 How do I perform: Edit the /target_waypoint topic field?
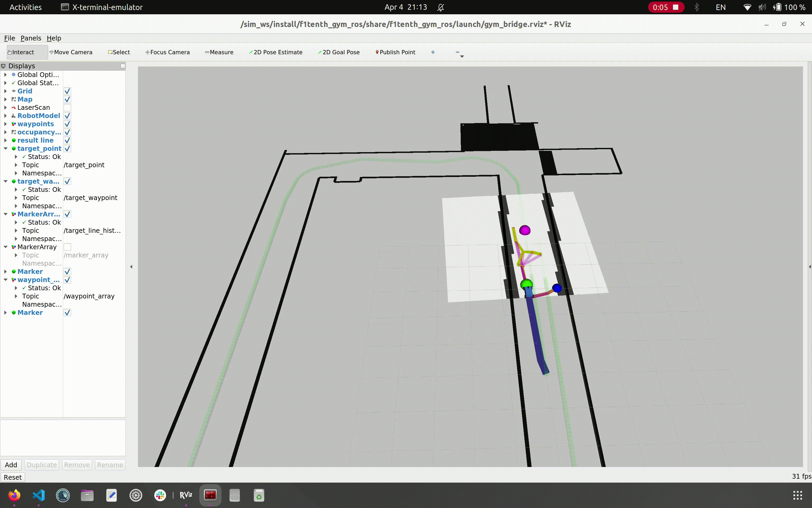(x=94, y=198)
